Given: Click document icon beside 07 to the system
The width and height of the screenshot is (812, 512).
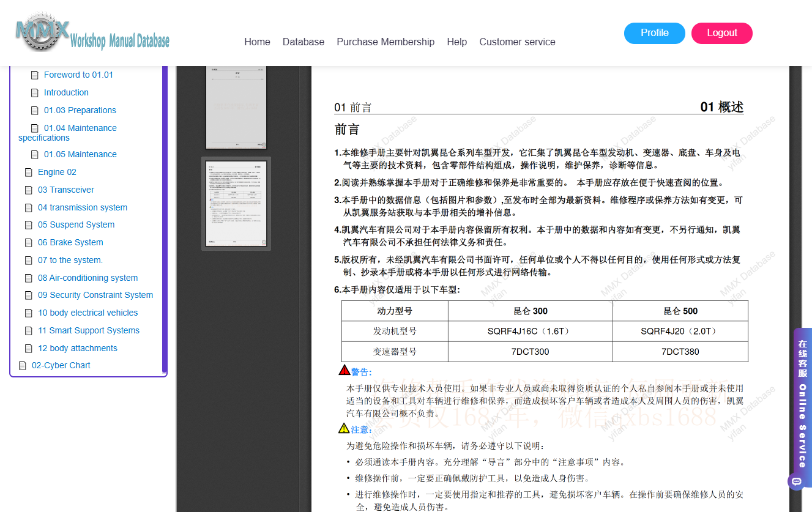Looking at the screenshot, I should [x=29, y=261].
